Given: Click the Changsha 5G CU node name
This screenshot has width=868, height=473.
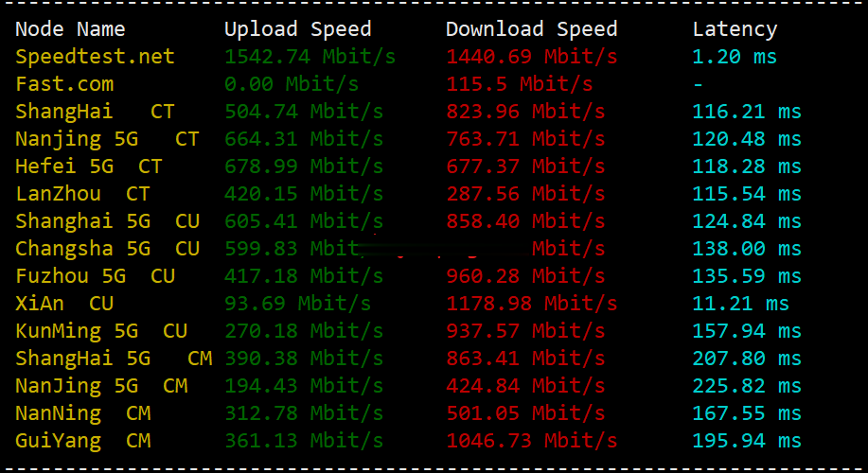Looking at the screenshot, I should coord(107,249).
